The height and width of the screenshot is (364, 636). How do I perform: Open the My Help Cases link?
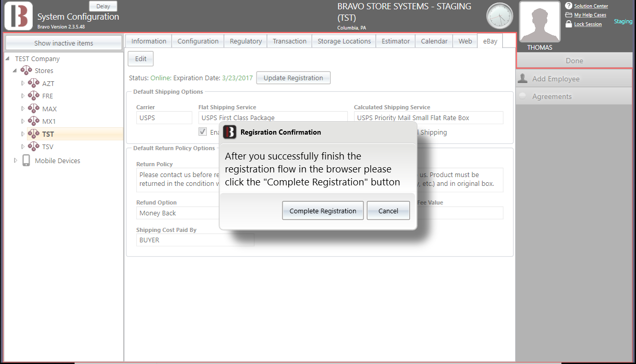tap(590, 15)
